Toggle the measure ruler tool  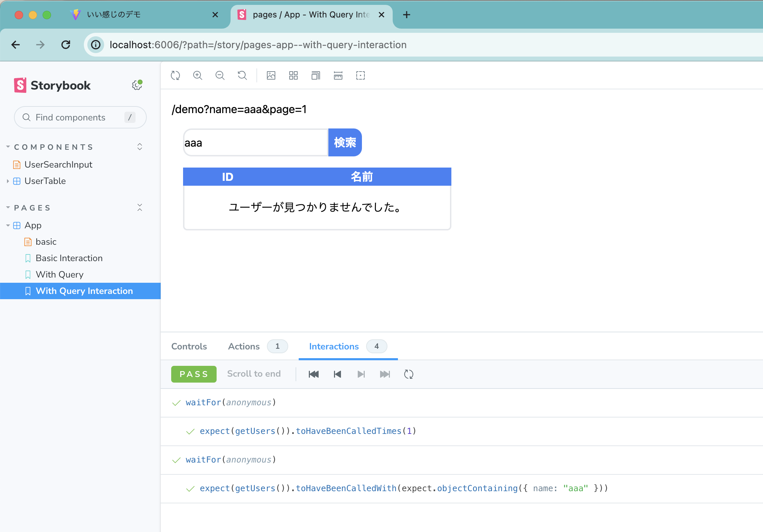click(x=338, y=75)
